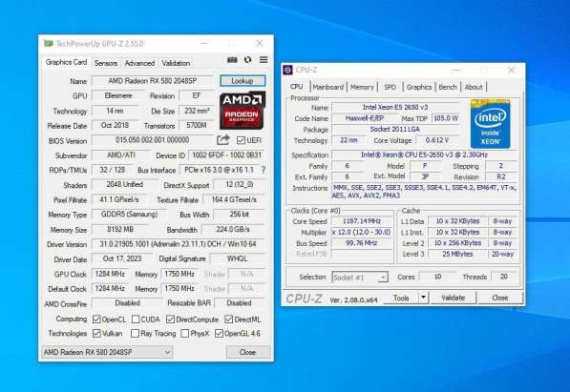Click the Bus Interface question mark
The image size is (570, 392).
[264, 170]
